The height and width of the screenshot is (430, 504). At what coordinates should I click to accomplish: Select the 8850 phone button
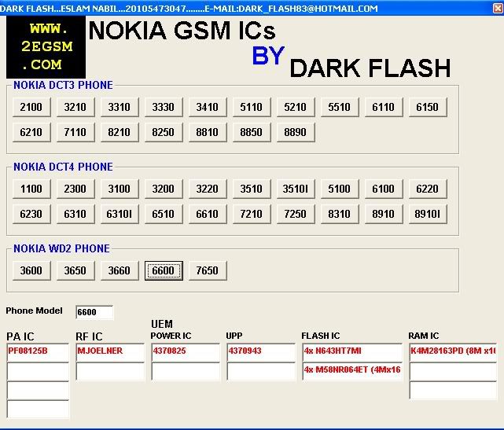(x=252, y=132)
